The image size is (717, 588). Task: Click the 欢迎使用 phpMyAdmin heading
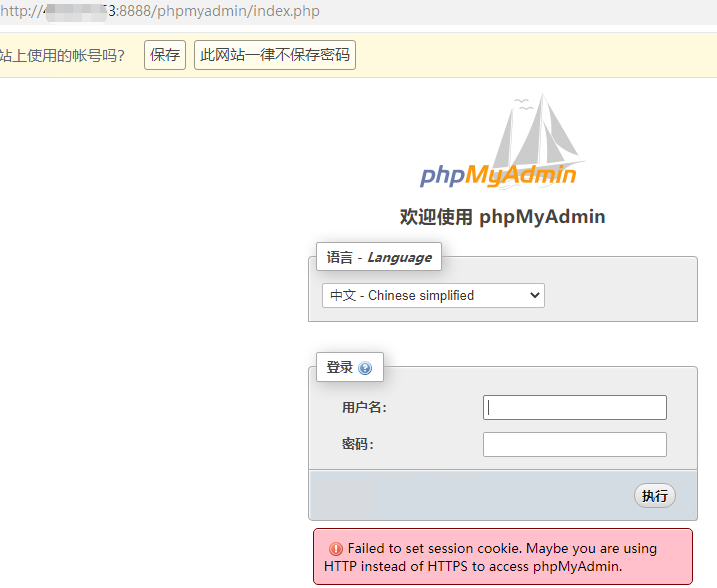pos(503,217)
